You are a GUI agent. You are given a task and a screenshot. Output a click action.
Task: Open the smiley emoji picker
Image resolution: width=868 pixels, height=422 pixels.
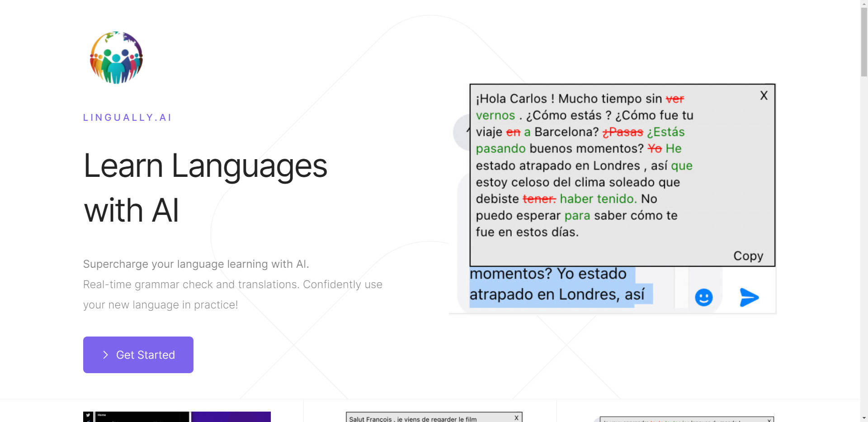(703, 297)
